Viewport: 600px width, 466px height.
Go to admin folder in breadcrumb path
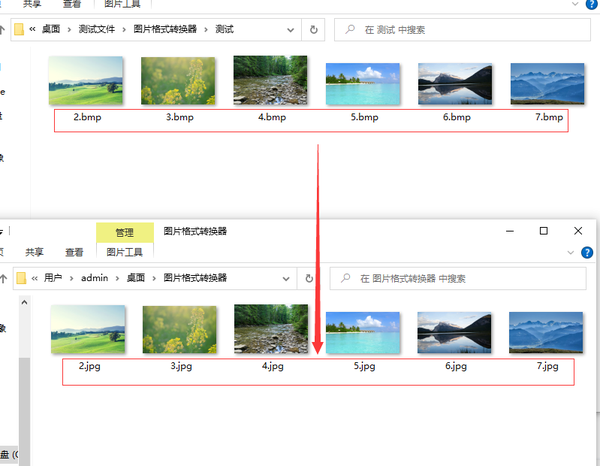(x=95, y=278)
